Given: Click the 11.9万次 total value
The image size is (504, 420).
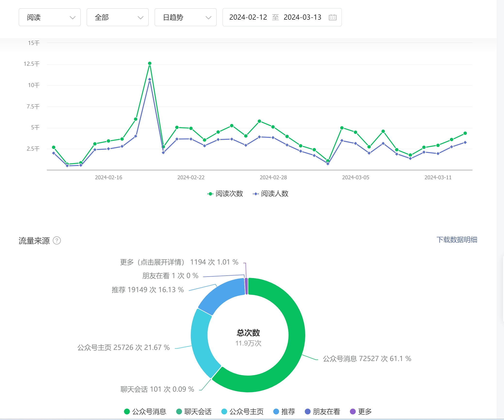Looking at the screenshot, I should 248,343.
